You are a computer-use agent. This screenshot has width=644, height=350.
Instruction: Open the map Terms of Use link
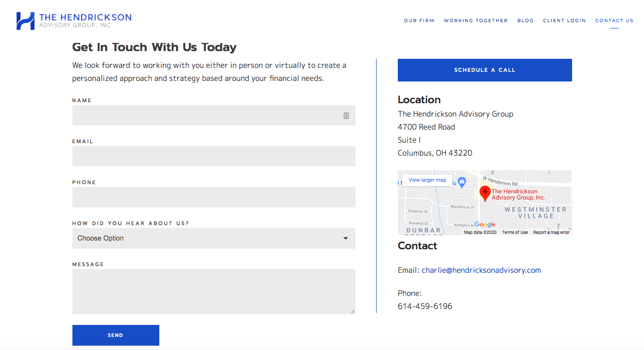click(515, 232)
